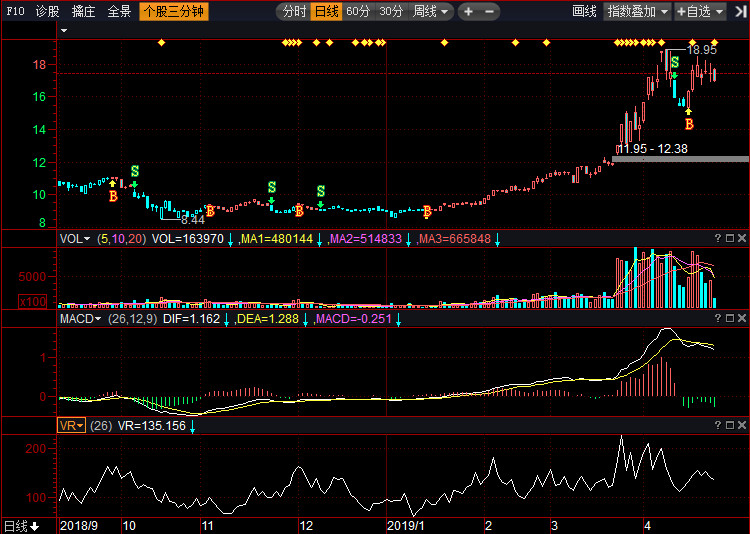This screenshot has width=750, height=534.
Task: Switch to the 全景 tab
Action: [x=119, y=12]
